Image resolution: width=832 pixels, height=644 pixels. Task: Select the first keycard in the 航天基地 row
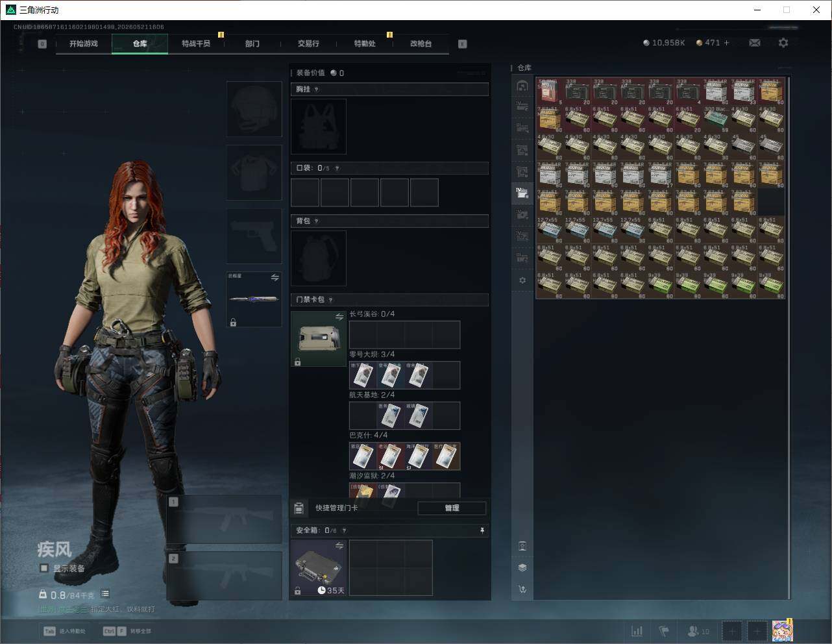click(391, 415)
